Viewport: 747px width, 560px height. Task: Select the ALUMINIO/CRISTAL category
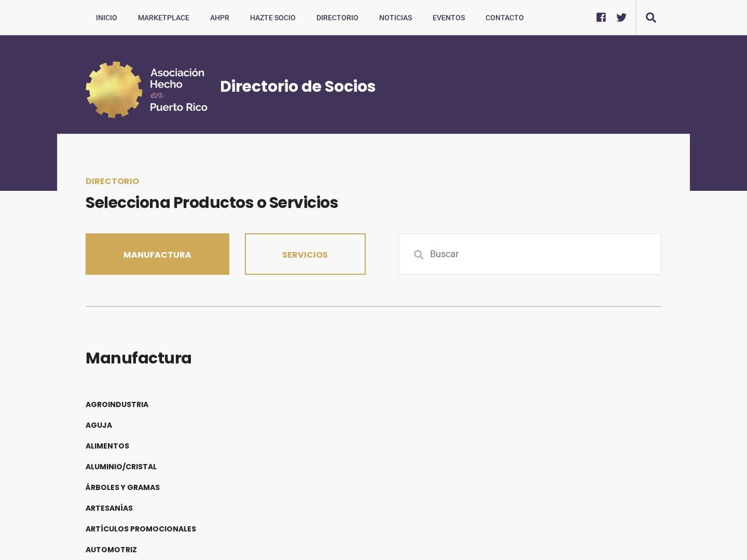pos(121,467)
